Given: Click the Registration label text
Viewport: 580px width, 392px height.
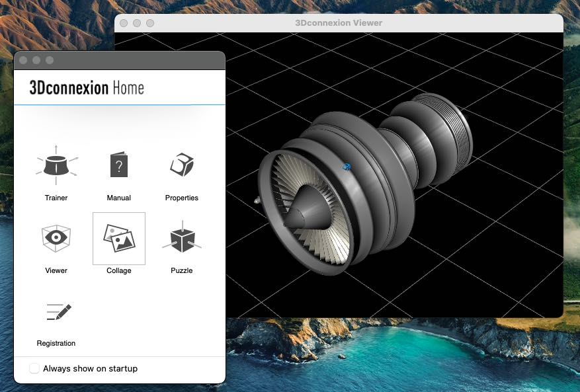Looking at the screenshot, I should [x=56, y=343].
